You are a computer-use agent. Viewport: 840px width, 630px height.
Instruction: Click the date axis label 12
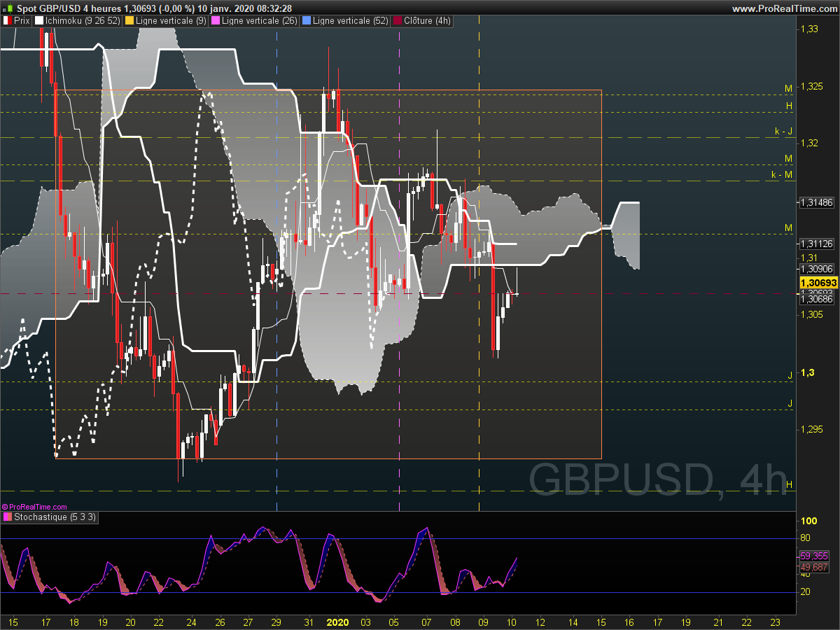click(540, 622)
